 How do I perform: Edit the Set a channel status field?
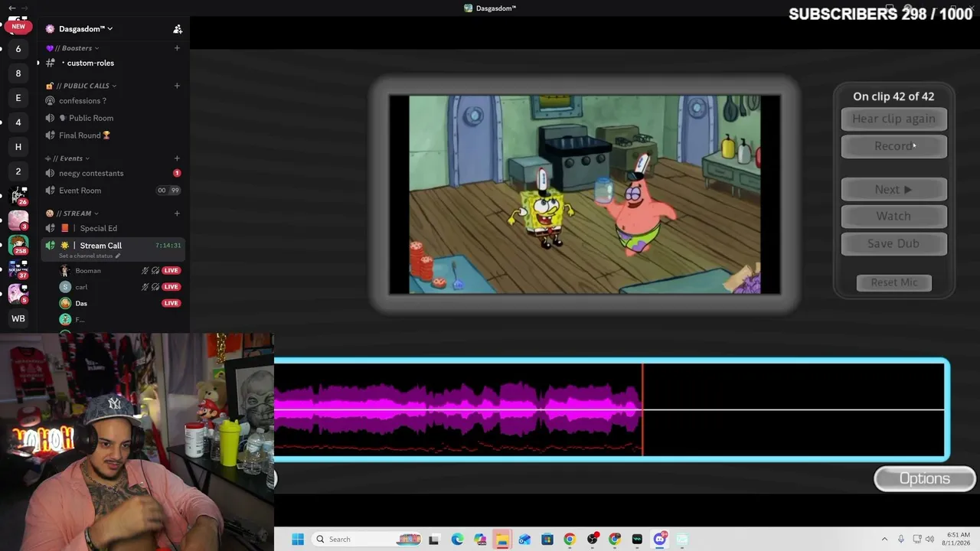coord(90,256)
